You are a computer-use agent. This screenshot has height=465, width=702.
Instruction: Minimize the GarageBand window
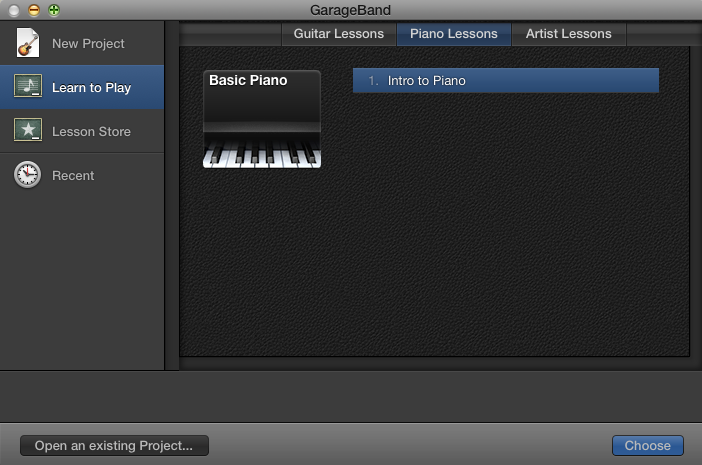point(34,10)
